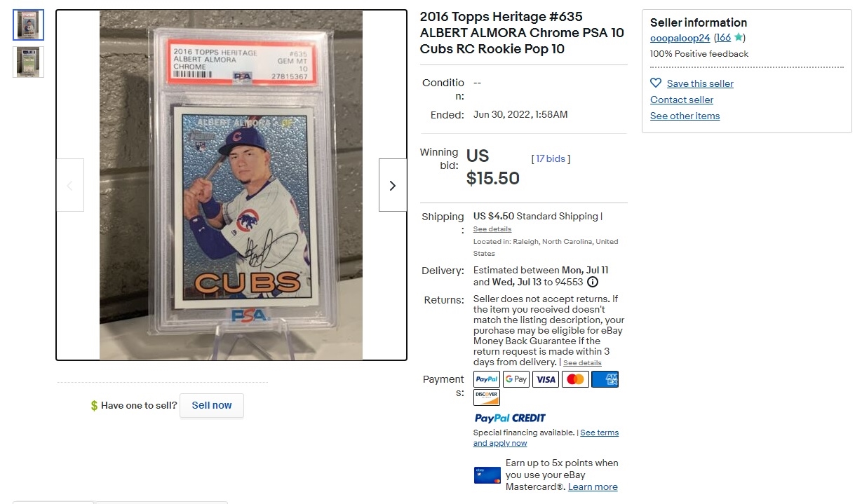Click the eBay Mastercard card icon
The width and height of the screenshot is (862, 504).
point(487,475)
